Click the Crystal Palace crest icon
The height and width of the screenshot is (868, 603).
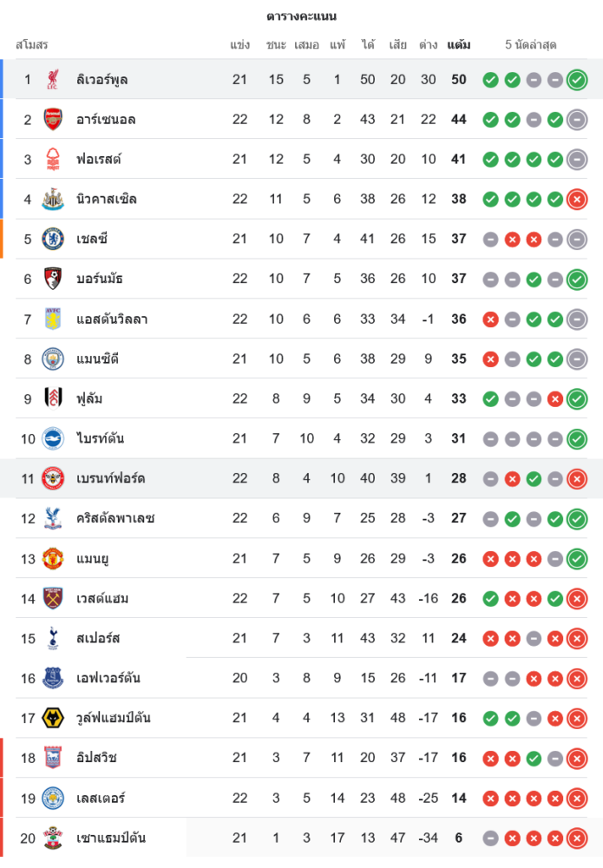pos(53,519)
